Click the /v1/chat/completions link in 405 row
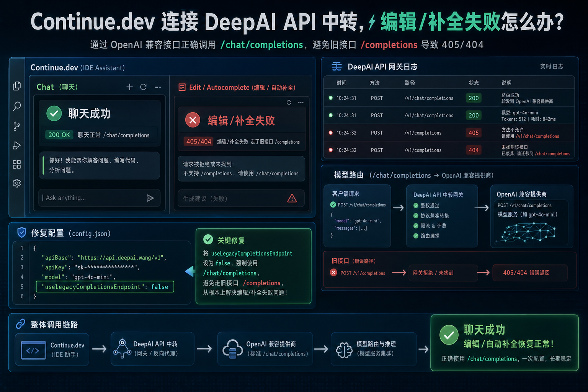Screen dimensions: 588x392 point(537,136)
